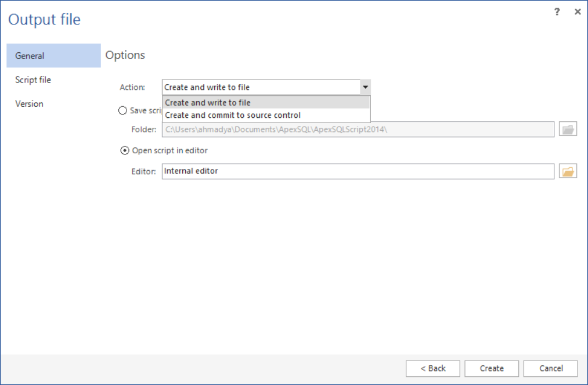The height and width of the screenshot is (385, 588).
Task: Click the Internal editor text field
Action: tap(358, 171)
